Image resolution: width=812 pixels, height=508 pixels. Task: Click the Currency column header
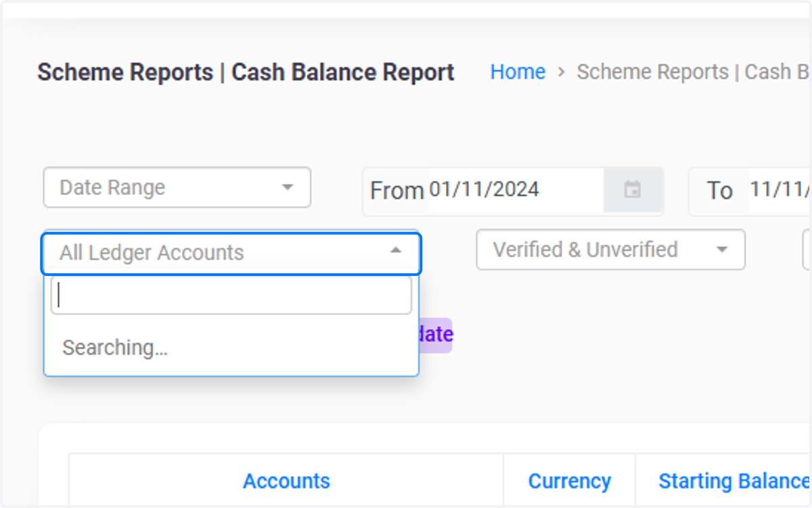(569, 481)
